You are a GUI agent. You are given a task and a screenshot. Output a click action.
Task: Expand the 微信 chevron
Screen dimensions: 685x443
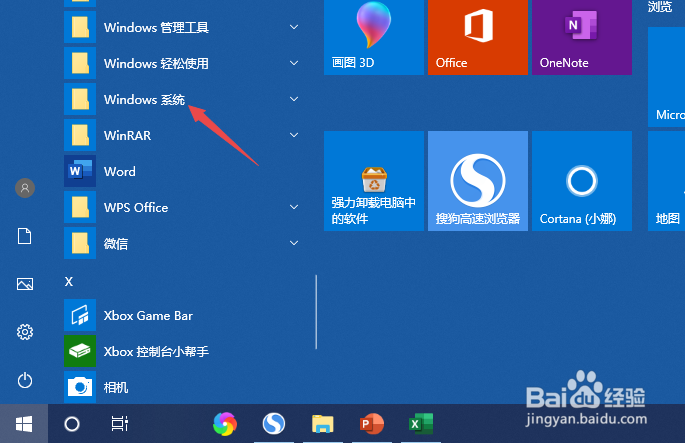294,243
